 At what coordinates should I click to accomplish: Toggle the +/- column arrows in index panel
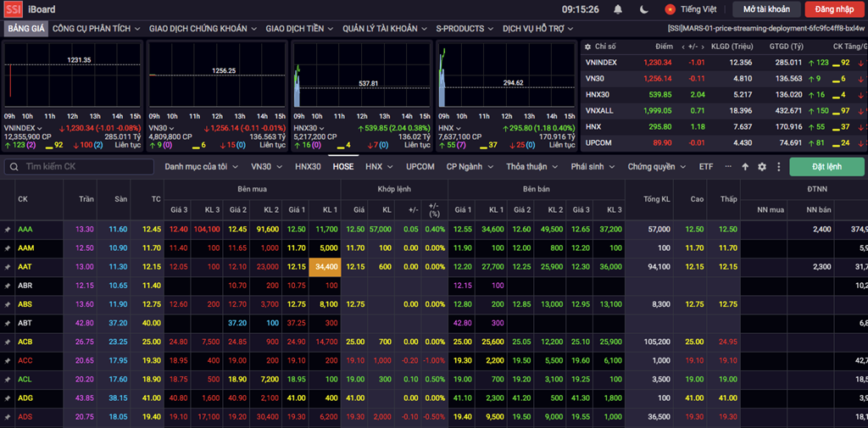pyautogui.click(x=692, y=47)
